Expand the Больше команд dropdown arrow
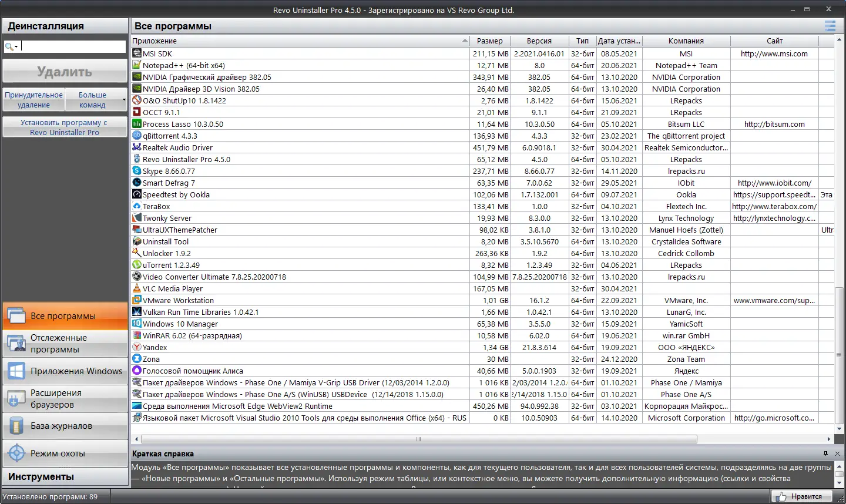The width and height of the screenshot is (846, 504). (x=124, y=100)
